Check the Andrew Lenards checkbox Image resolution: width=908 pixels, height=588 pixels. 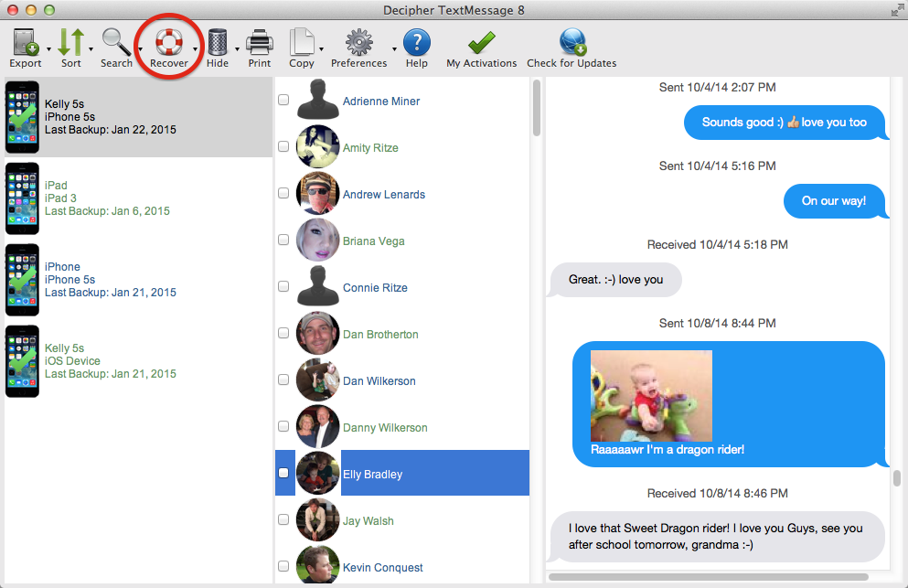pyautogui.click(x=283, y=193)
